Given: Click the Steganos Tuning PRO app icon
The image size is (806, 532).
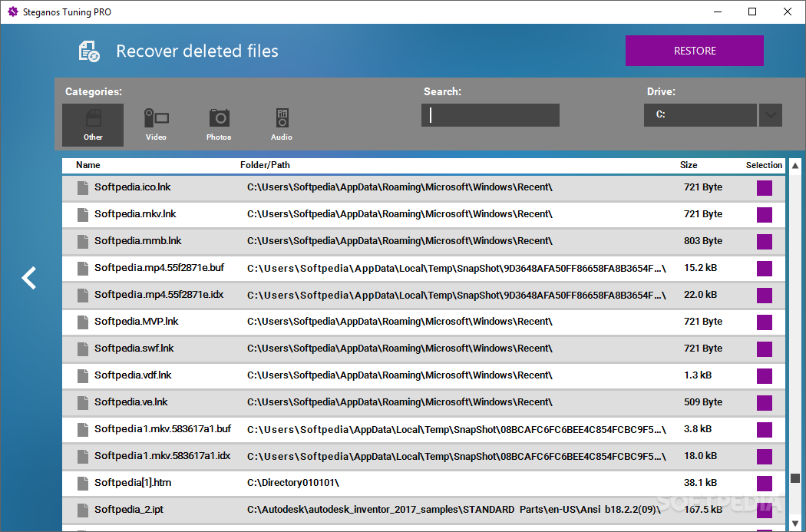Looking at the screenshot, I should pyautogui.click(x=12, y=12).
